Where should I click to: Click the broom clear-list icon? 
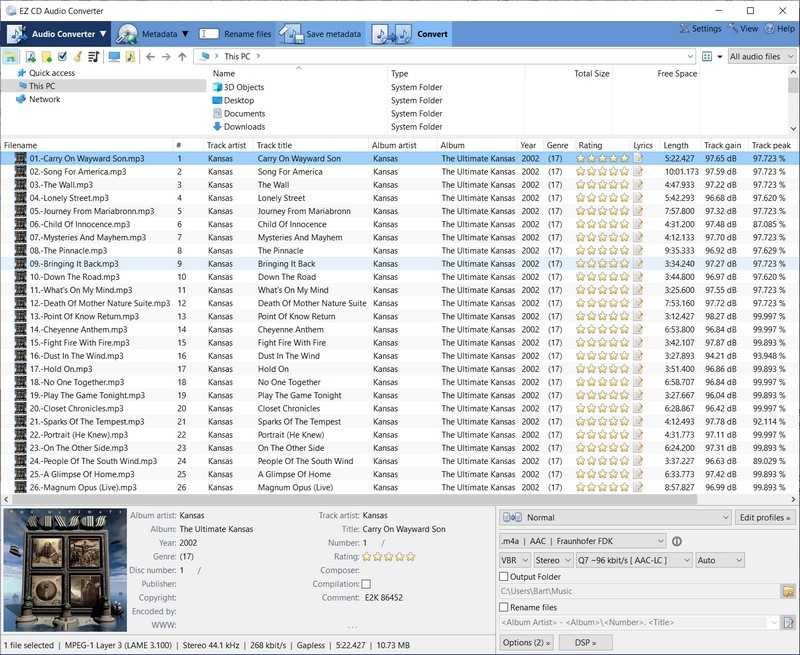pyautogui.click(x=78, y=57)
